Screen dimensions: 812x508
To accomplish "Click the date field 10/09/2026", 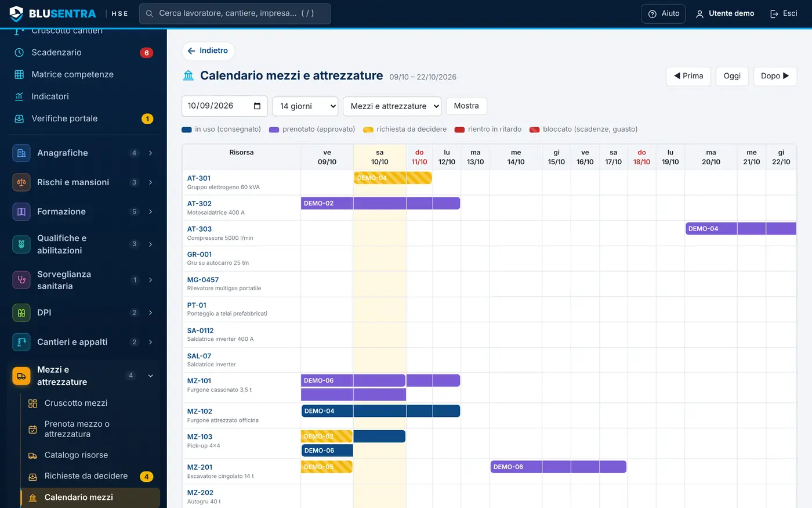I will pyautogui.click(x=224, y=106).
